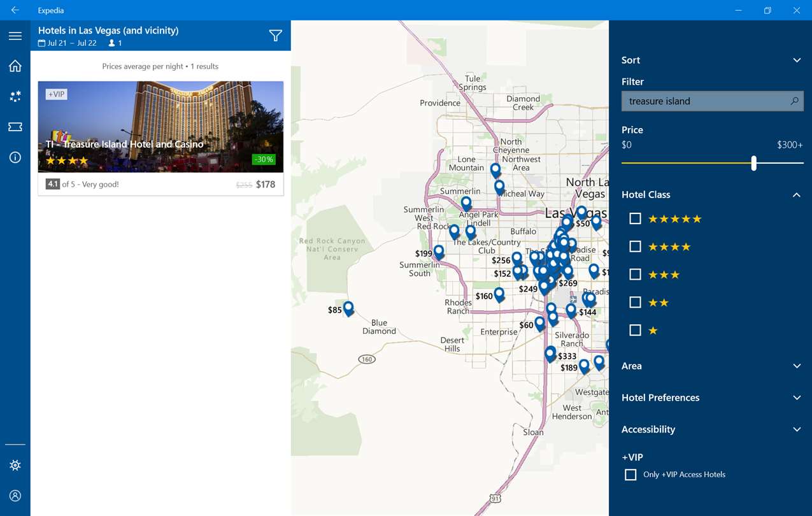Select the $160 map pin near Rhodes Ranch
The width and height of the screenshot is (812, 516).
tap(499, 295)
